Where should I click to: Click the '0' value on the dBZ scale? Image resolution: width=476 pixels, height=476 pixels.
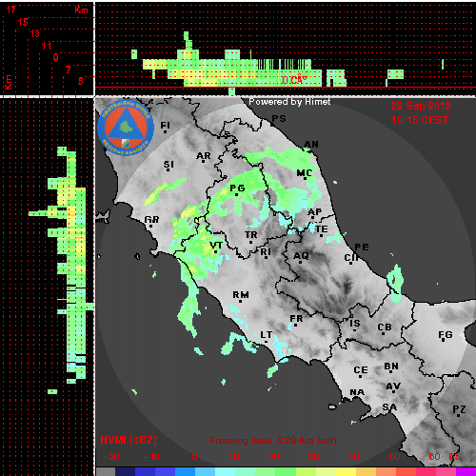pos(194,457)
